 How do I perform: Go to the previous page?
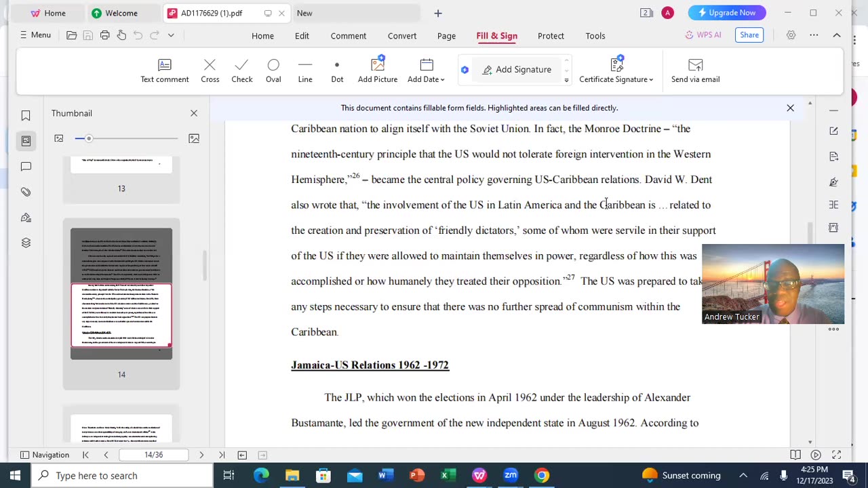pyautogui.click(x=106, y=455)
